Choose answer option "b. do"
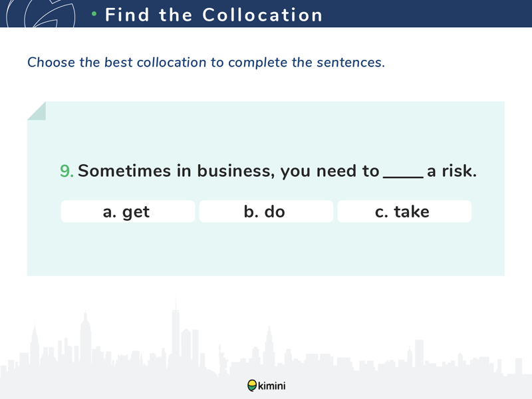The width and height of the screenshot is (532, 399). pyautogui.click(x=266, y=211)
